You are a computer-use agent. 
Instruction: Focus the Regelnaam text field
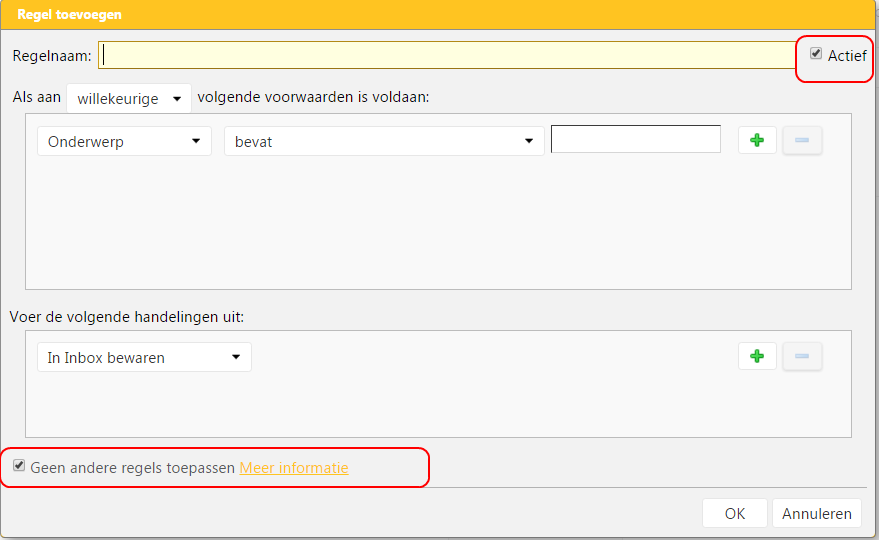point(446,55)
